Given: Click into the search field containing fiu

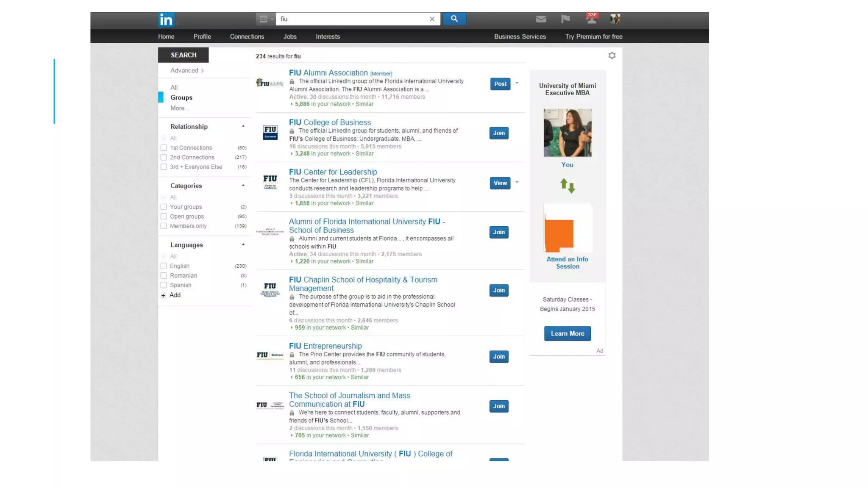Looking at the screenshot, I should click(x=352, y=19).
